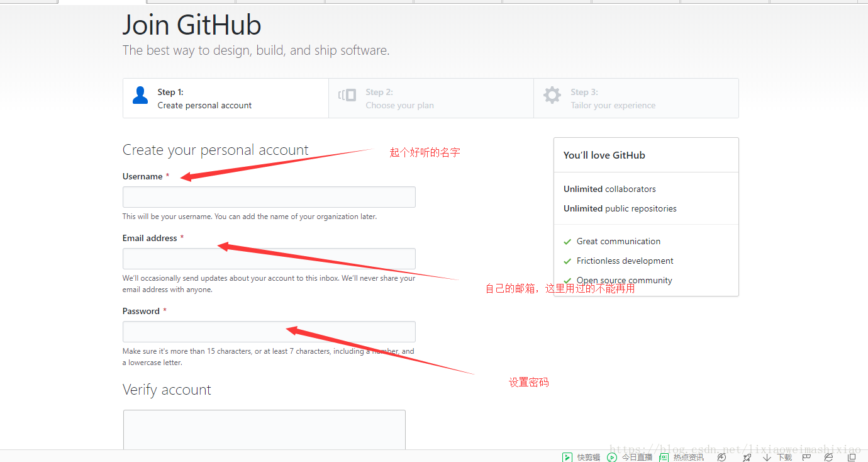Screen dimensions: 868x462
Task: Open 下载 downloads in status bar
Action: pyautogui.click(x=777, y=457)
